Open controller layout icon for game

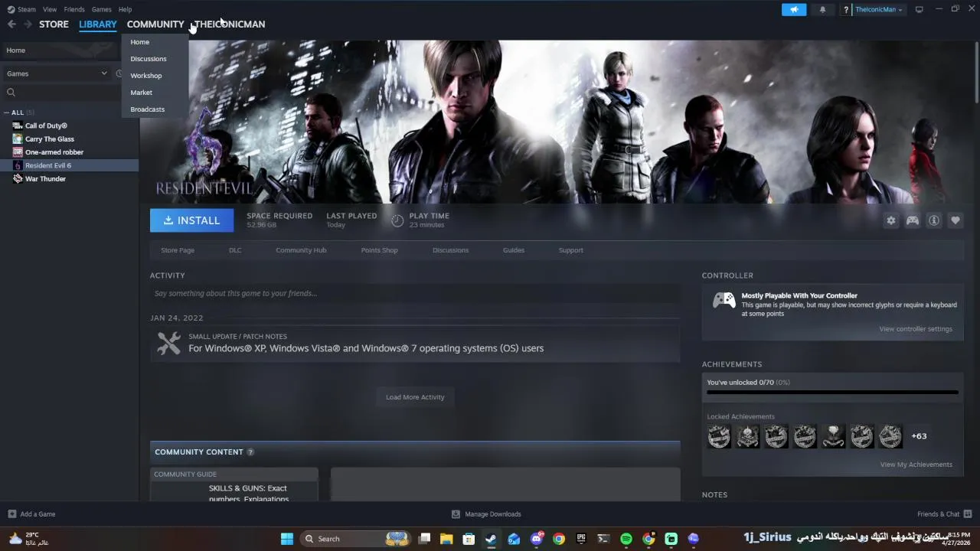(x=913, y=220)
